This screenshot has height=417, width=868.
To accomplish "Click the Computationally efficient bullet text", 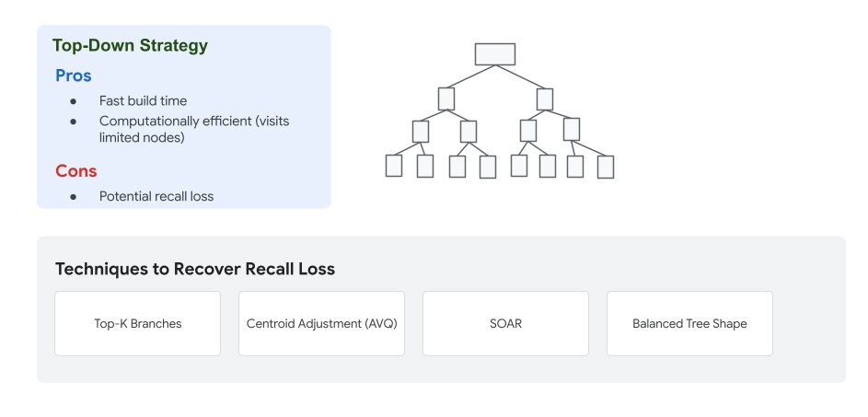I will point(194,129).
